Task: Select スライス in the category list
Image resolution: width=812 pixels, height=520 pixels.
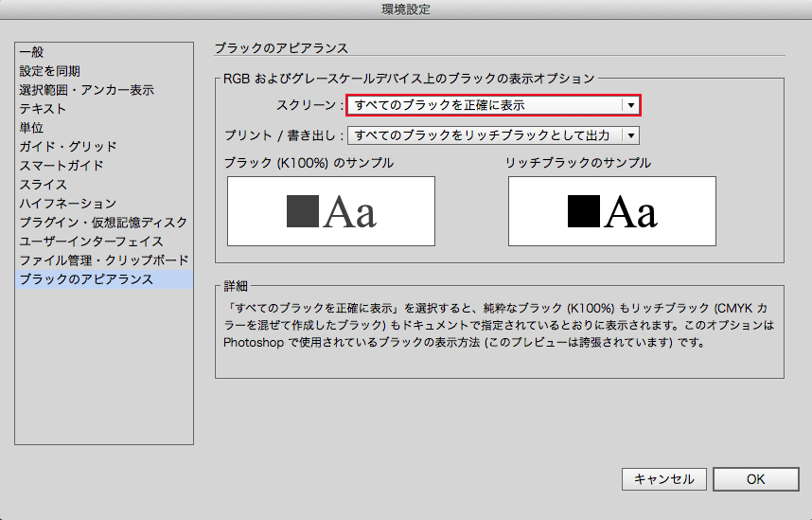Action: click(x=103, y=185)
